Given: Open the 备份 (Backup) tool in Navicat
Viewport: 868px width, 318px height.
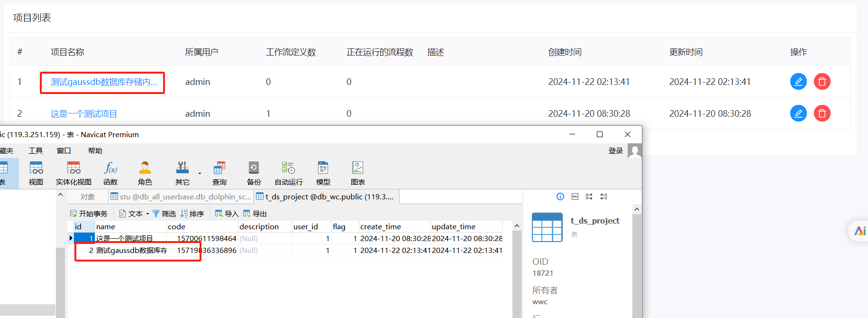Looking at the screenshot, I should point(254,173).
